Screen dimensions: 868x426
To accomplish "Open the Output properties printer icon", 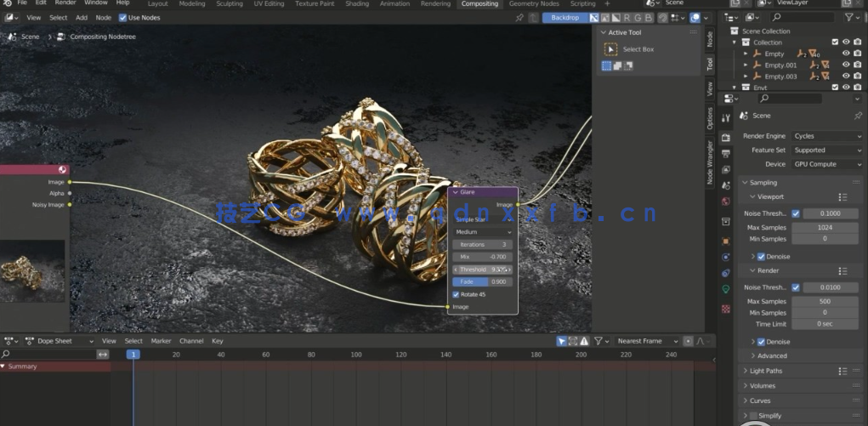I will [x=726, y=153].
